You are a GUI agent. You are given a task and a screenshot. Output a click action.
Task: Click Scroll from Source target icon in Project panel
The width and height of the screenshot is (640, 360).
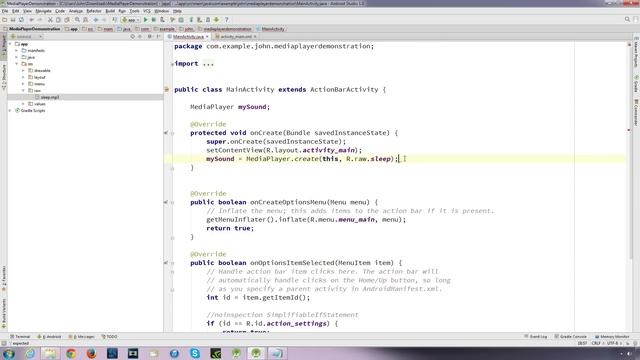pos(133,36)
